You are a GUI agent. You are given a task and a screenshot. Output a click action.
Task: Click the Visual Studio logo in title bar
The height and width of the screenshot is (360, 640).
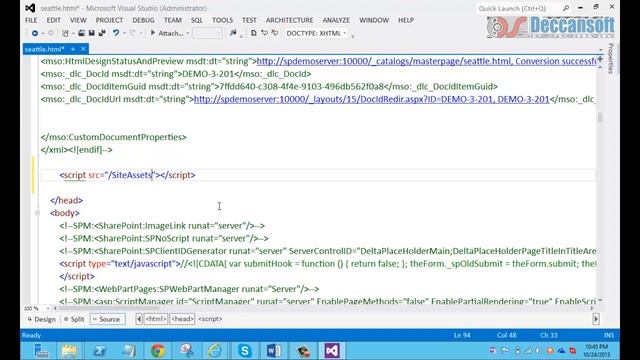point(30,8)
